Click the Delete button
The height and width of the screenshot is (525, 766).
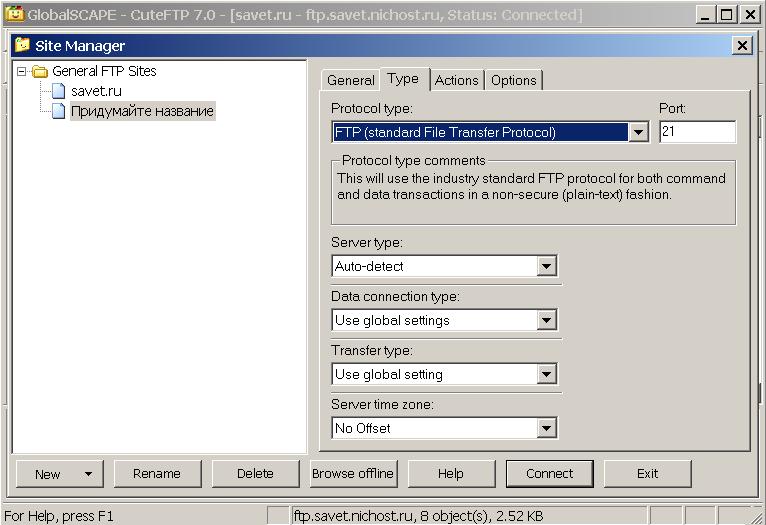[x=255, y=474]
